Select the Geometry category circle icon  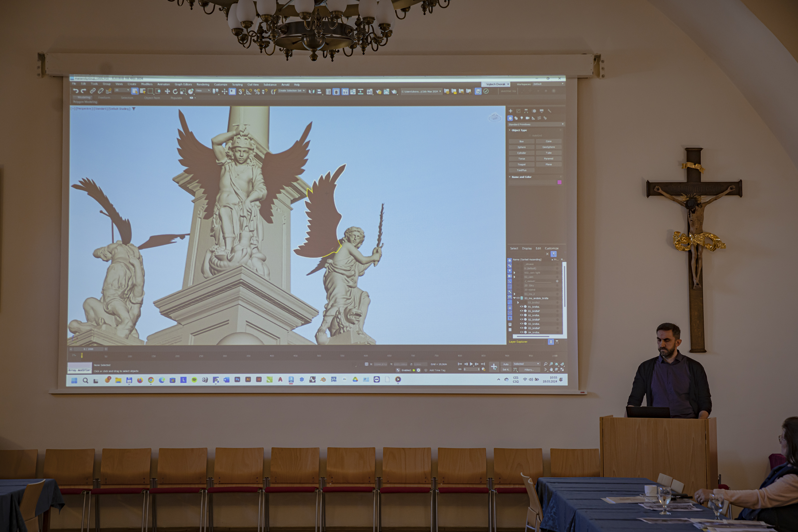click(x=510, y=118)
